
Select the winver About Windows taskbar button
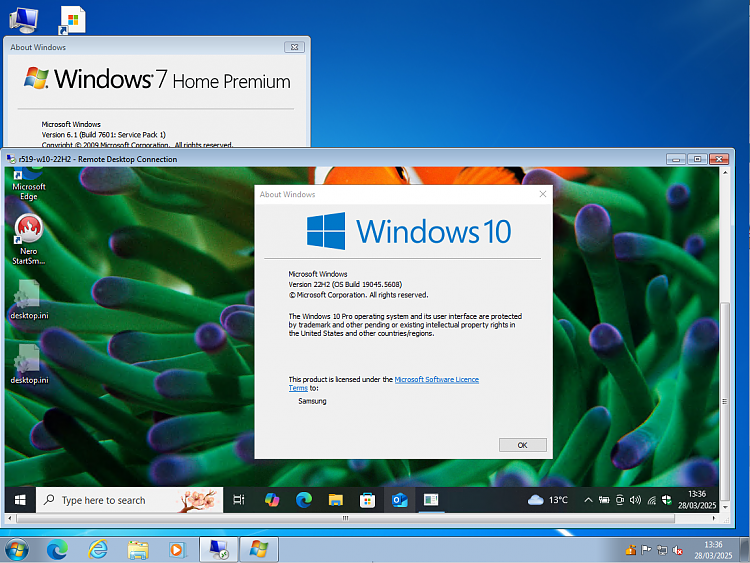coord(259,550)
